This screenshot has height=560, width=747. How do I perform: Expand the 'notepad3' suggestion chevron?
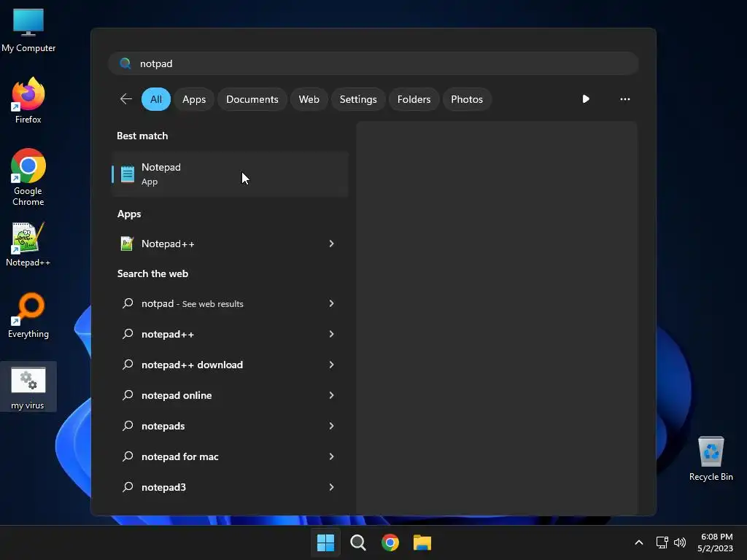click(332, 486)
